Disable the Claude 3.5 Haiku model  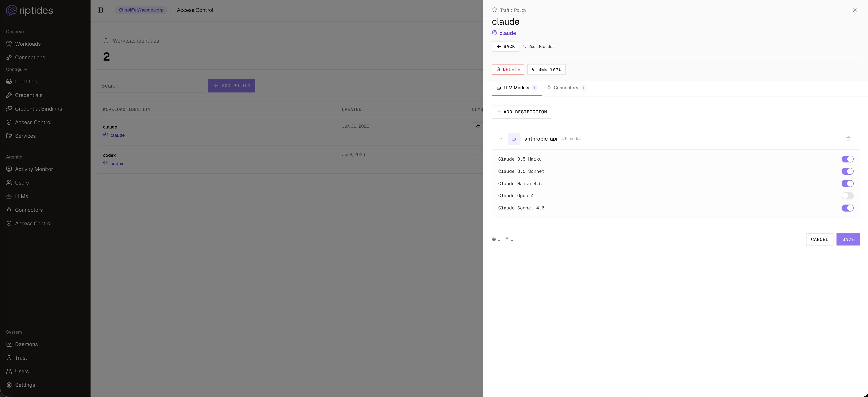pos(847,159)
